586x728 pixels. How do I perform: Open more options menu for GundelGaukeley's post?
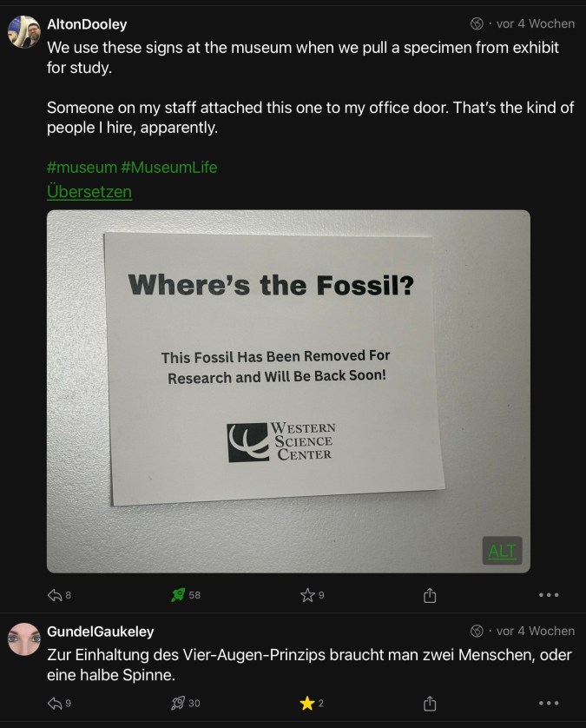pos(549,703)
